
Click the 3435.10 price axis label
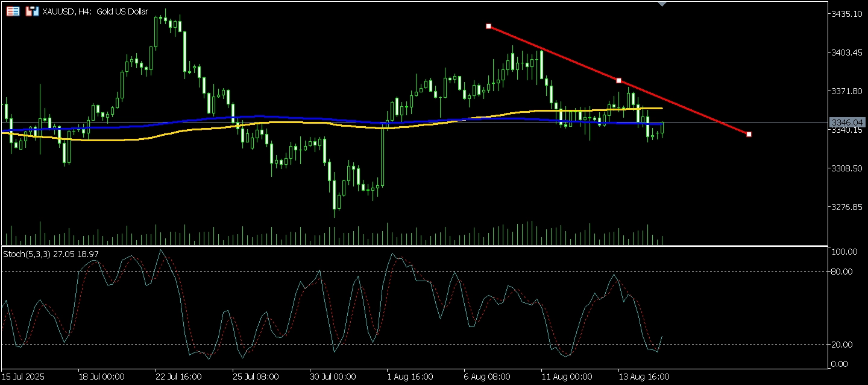pos(848,14)
